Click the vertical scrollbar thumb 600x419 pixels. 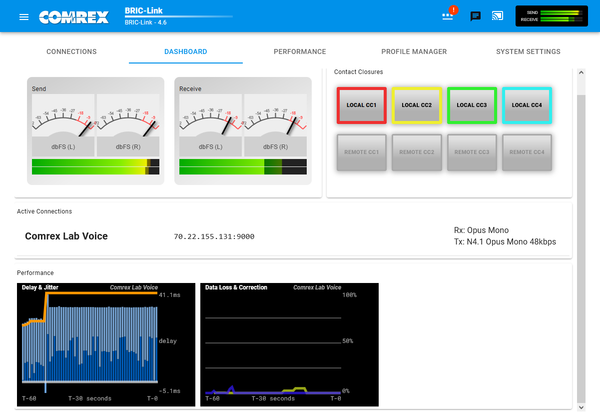click(x=581, y=249)
